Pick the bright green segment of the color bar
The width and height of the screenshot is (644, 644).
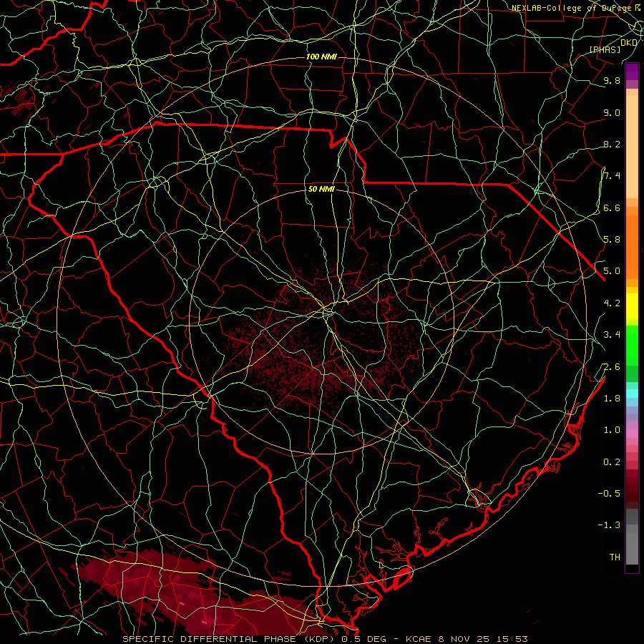(632, 345)
